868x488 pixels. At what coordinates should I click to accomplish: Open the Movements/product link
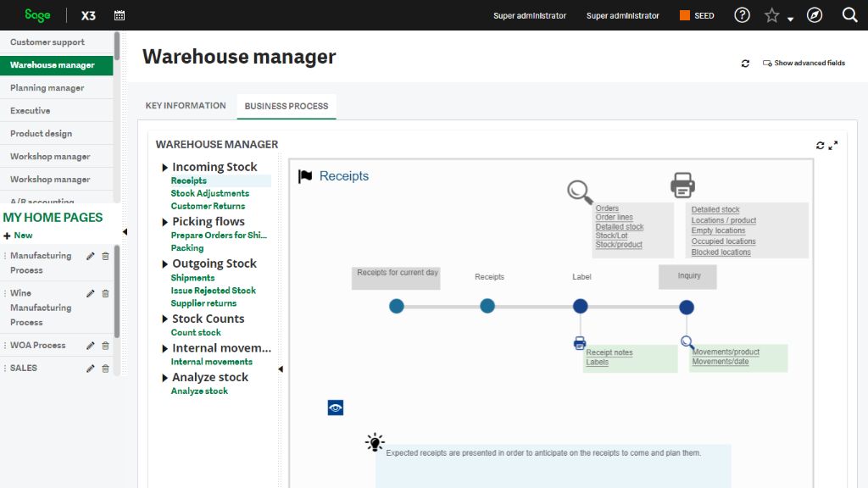point(726,352)
